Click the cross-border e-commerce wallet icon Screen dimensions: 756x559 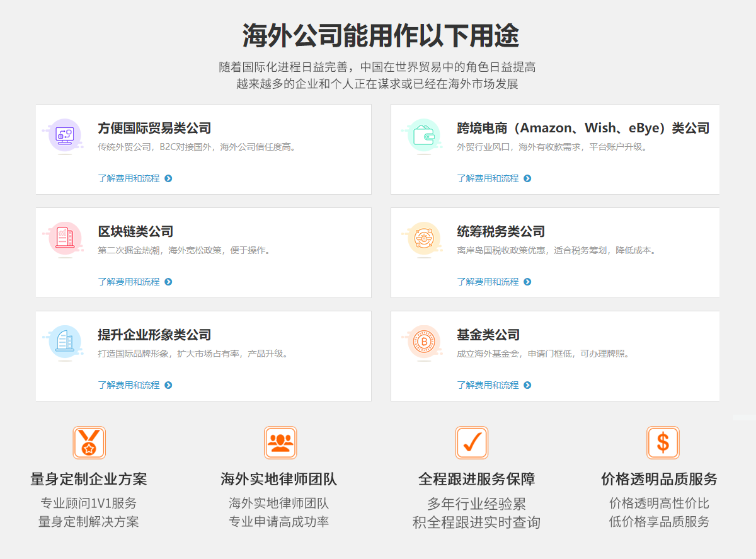pyautogui.click(x=423, y=135)
